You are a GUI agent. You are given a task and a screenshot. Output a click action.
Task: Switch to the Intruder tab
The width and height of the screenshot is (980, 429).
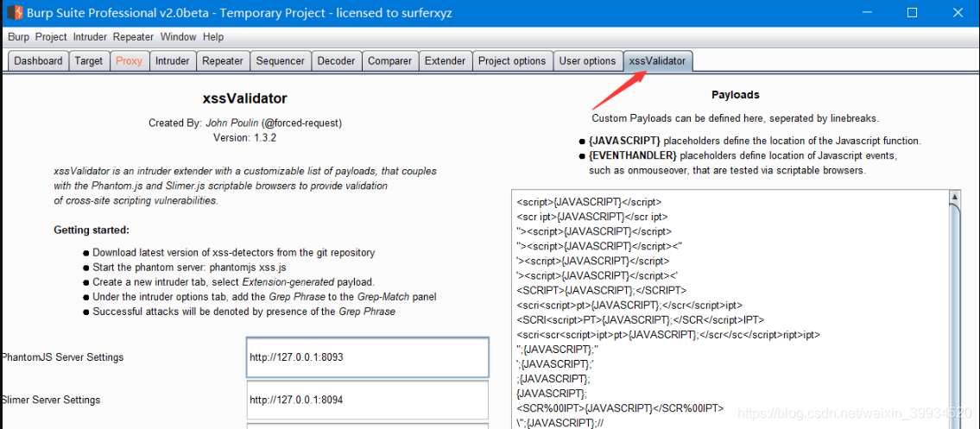coord(173,61)
